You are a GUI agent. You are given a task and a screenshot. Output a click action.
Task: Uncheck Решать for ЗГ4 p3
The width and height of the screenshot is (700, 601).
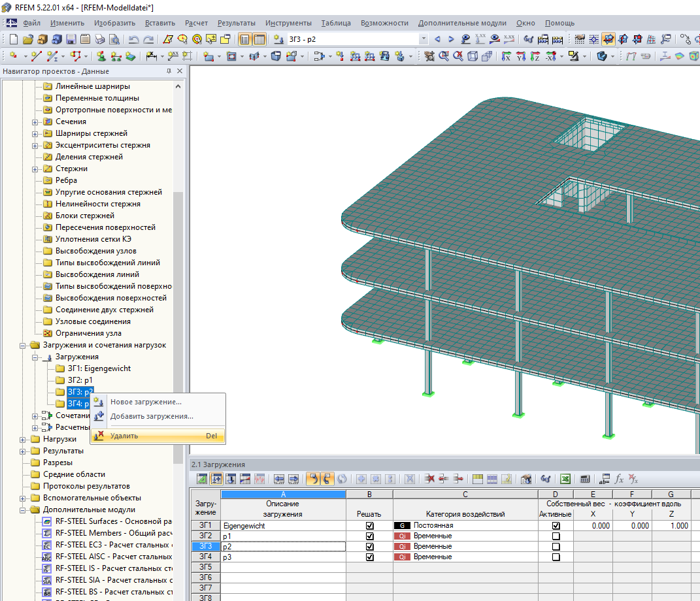(370, 557)
